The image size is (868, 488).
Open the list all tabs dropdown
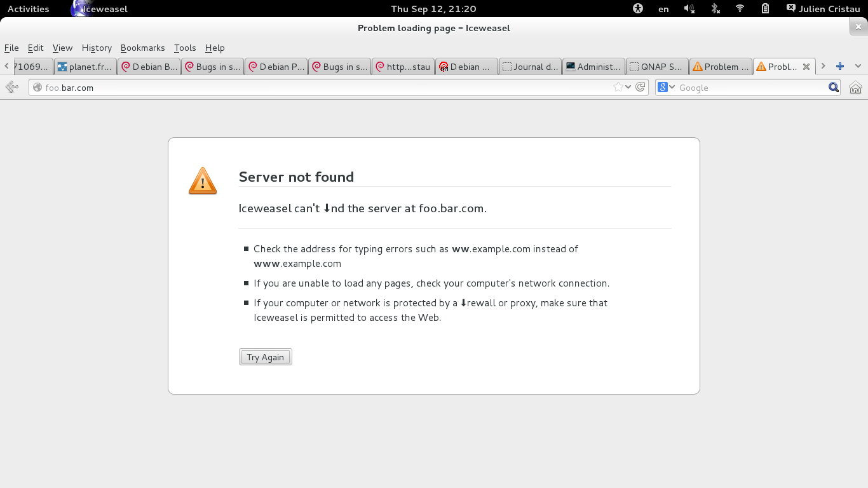858,66
